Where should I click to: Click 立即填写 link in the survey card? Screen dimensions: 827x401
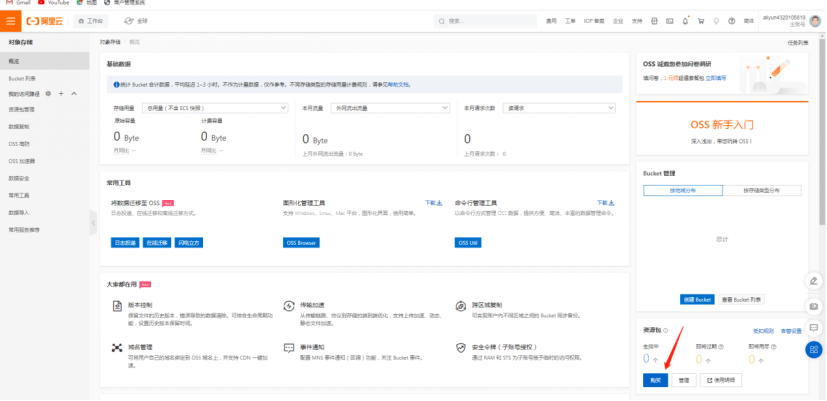[716, 78]
